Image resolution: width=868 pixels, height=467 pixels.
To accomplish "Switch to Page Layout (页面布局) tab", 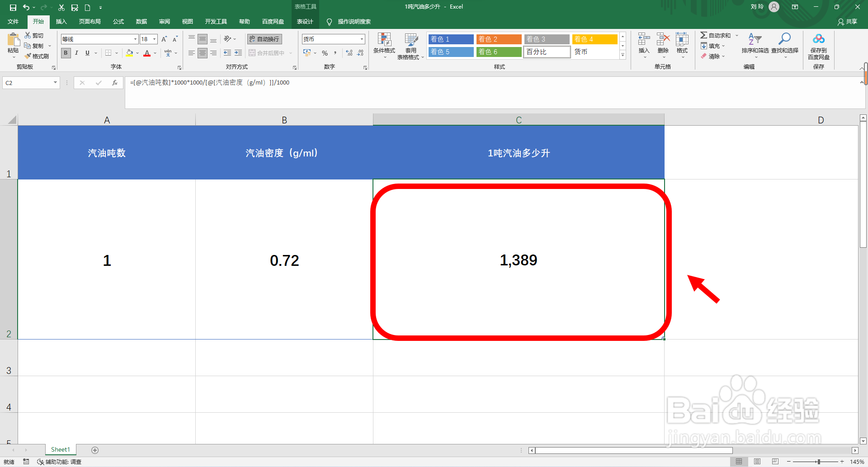I will pos(90,22).
